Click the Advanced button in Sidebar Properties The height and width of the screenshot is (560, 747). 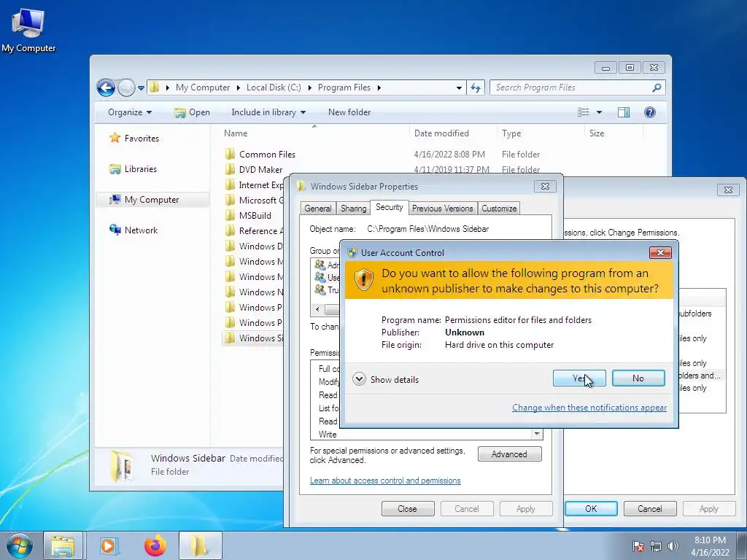(x=510, y=454)
